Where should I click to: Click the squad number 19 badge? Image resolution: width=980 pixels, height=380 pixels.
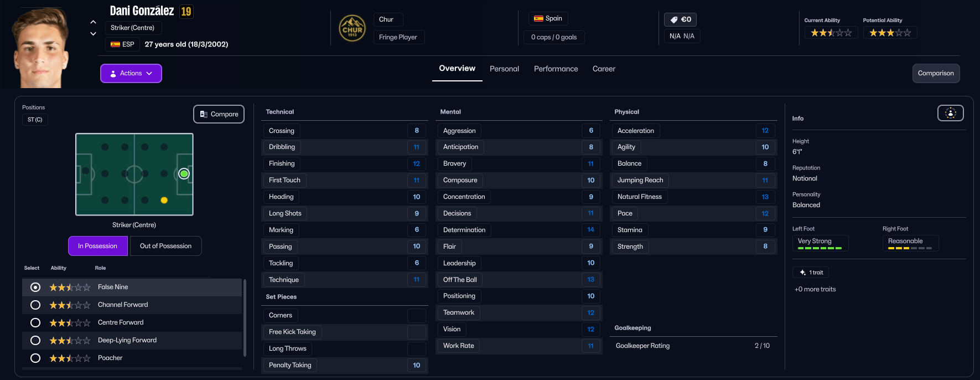click(x=186, y=12)
